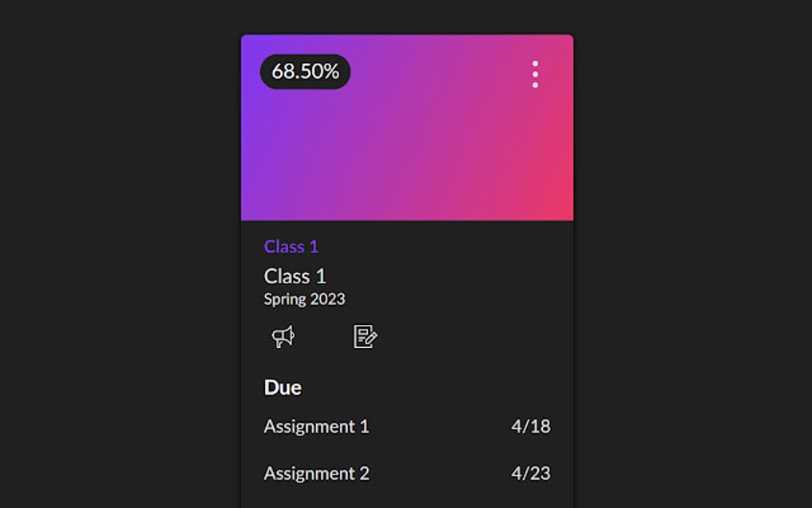Click the purple-to-pink gradient card banner
The width and height of the screenshot is (812, 508).
click(x=407, y=143)
